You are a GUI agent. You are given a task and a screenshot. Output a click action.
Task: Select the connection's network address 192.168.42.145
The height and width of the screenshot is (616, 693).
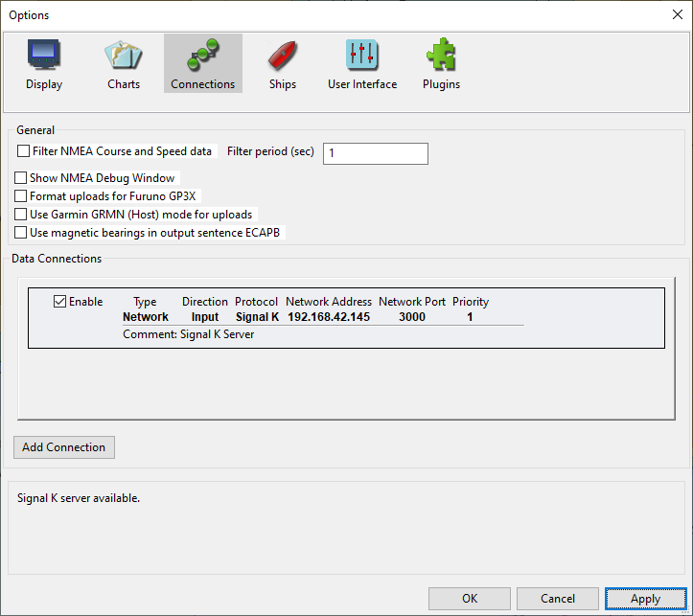[329, 317]
